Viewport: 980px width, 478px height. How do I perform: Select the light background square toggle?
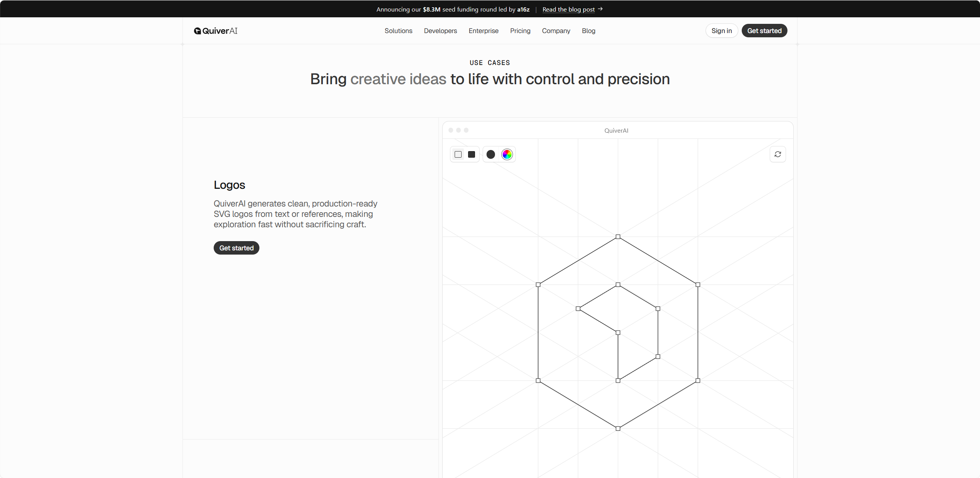click(458, 154)
